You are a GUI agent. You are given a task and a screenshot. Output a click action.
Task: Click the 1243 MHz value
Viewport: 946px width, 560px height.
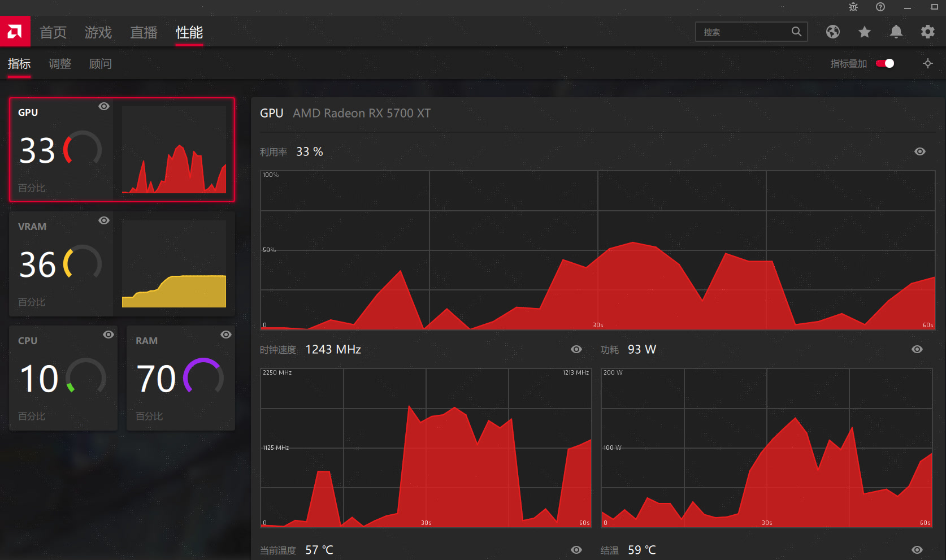click(333, 349)
